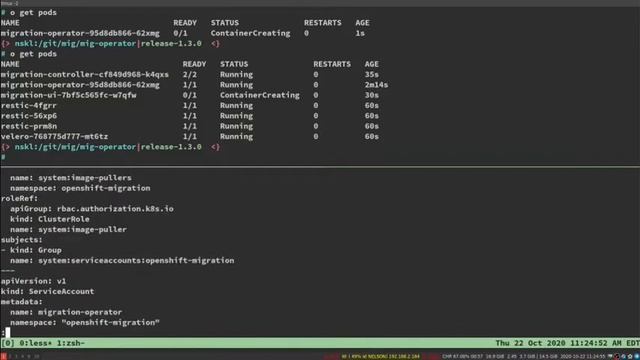The width and height of the screenshot is (640, 360).
Task: Select pod name velero-768775d777-mt6tz
Action: [x=54, y=137]
